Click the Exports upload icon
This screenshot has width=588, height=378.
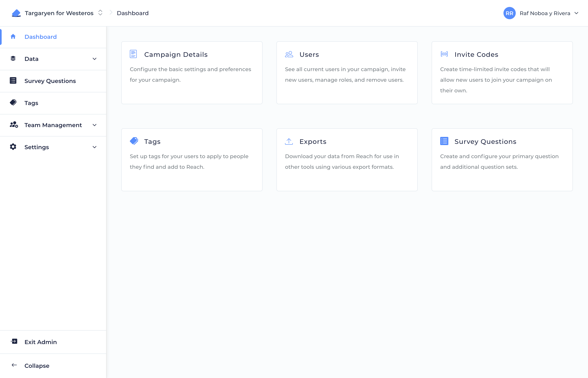289,141
